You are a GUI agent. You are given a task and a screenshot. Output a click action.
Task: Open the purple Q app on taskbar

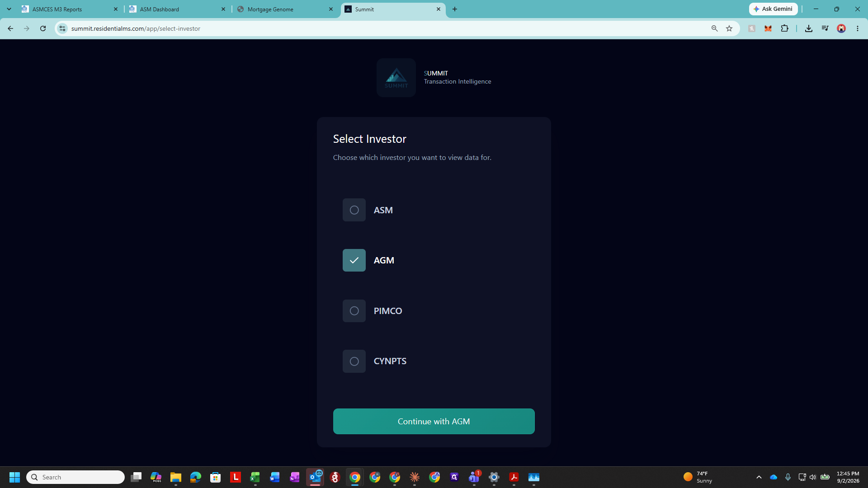coord(454,477)
